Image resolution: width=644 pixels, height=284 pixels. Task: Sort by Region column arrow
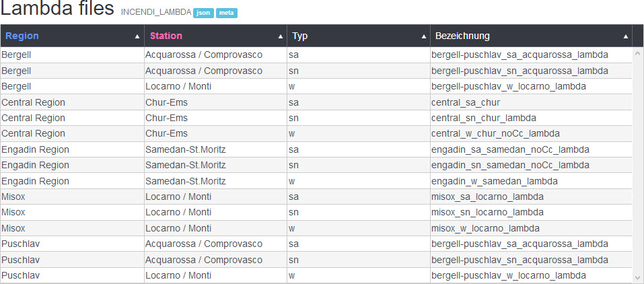[137, 36]
